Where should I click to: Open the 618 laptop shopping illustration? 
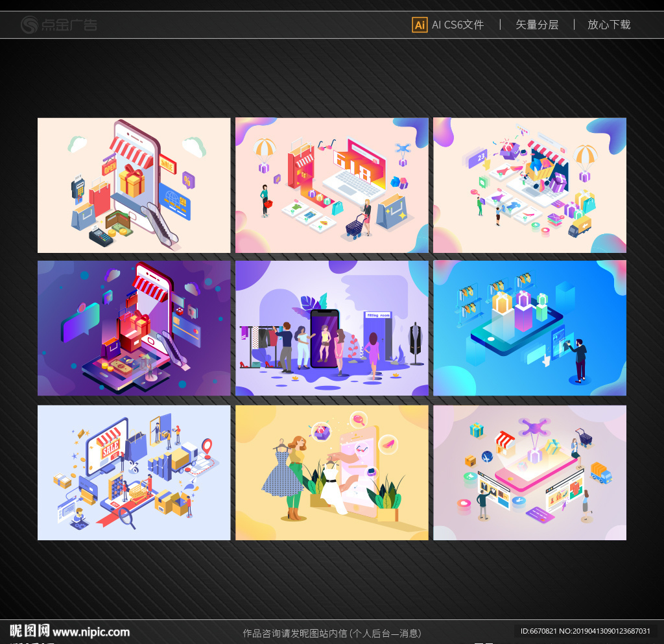331,185
